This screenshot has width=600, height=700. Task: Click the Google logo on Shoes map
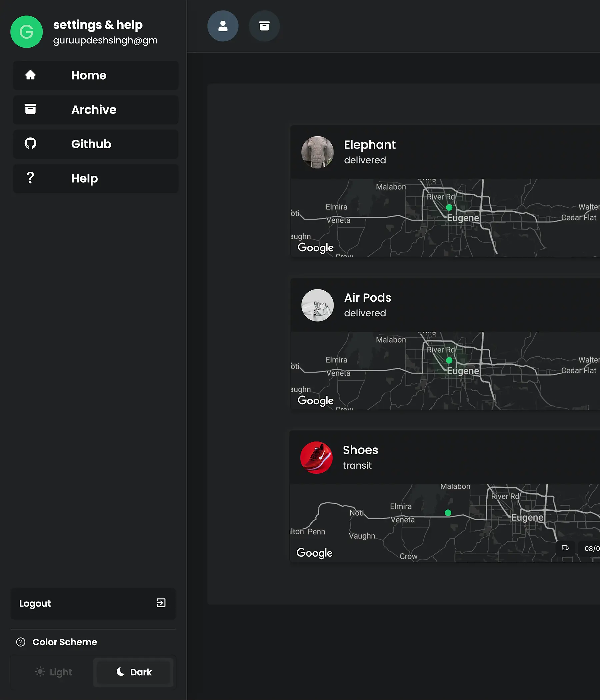point(315,553)
